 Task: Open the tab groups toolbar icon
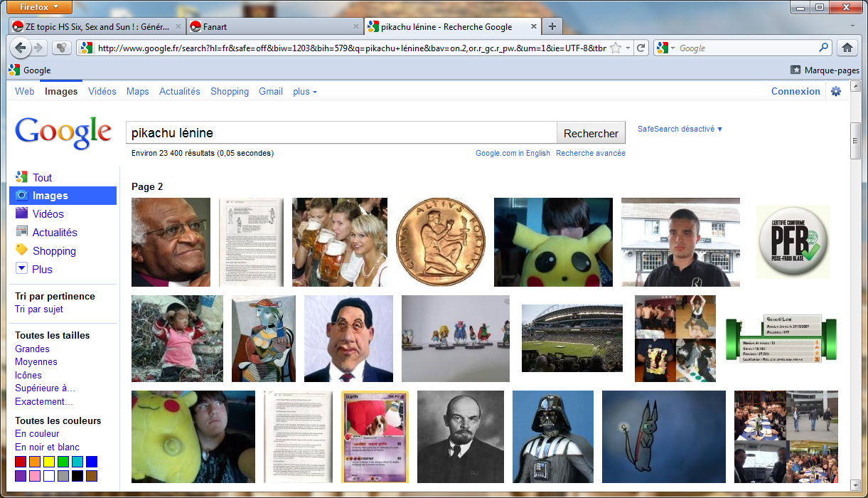(x=61, y=48)
